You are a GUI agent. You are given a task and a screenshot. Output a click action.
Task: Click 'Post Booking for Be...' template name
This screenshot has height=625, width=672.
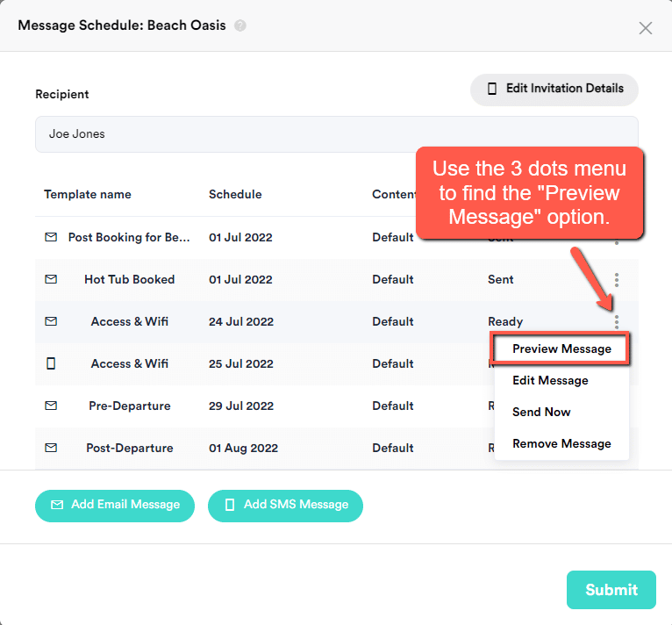(129, 237)
